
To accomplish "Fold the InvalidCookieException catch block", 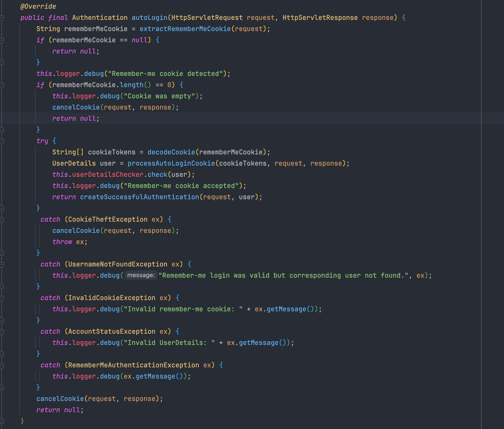I will [2, 298].
